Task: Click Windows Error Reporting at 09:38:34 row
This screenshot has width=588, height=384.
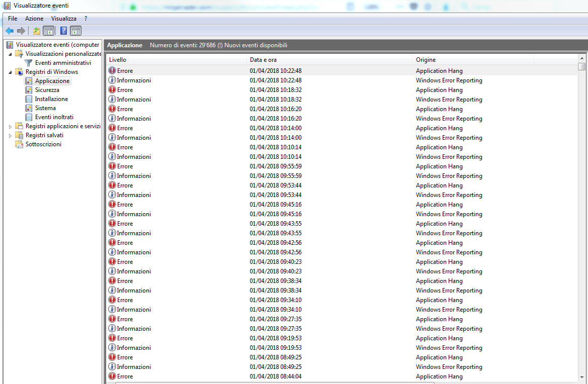Action: coord(449,291)
